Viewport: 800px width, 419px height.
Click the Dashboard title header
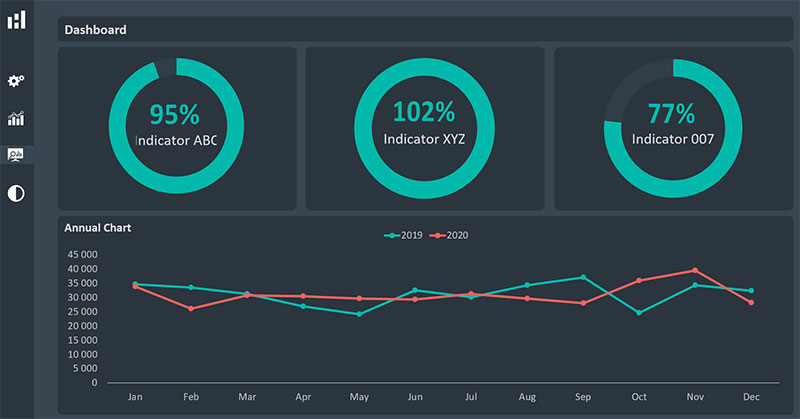click(96, 30)
